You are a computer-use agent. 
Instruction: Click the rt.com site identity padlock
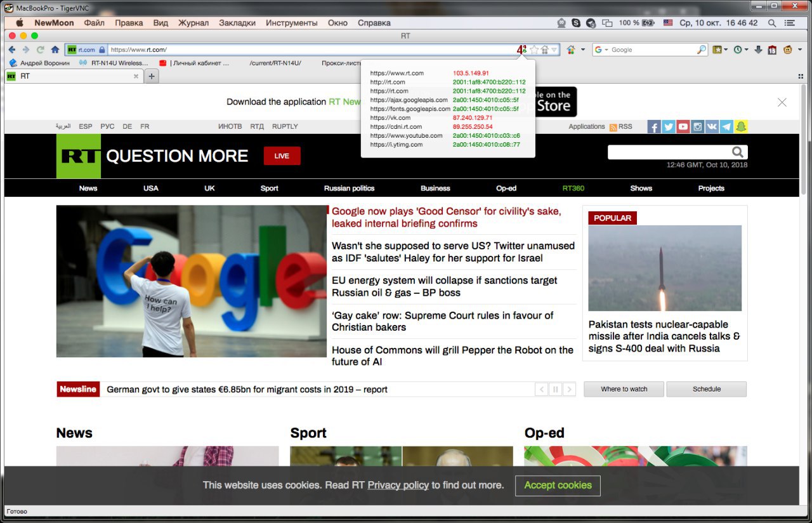click(101, 50)
